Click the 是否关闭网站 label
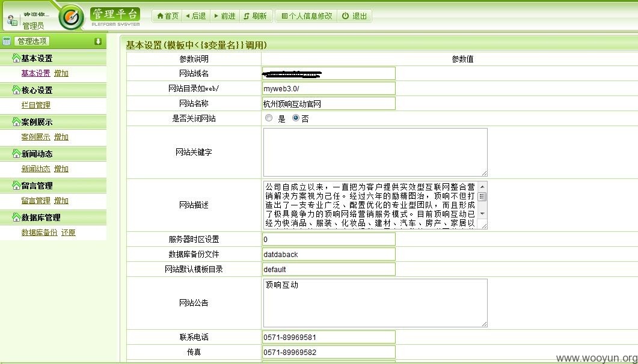Viewport: 638px width, 364px height. click(194, 118)
